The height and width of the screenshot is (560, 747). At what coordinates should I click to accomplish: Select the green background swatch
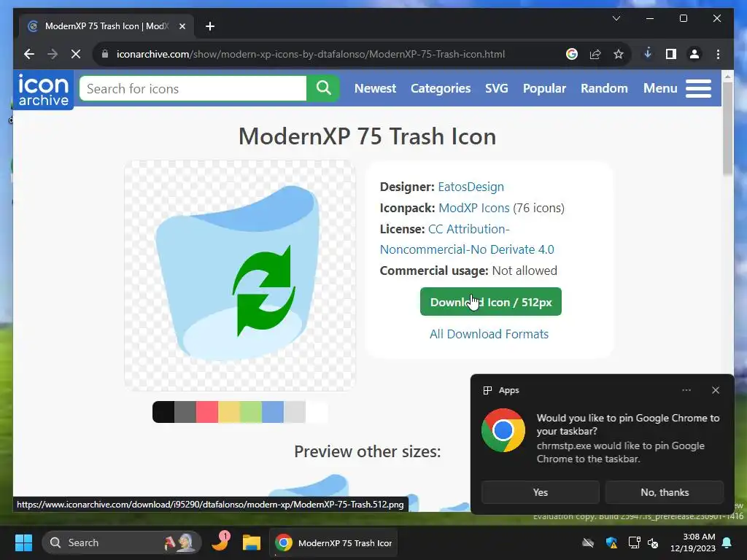point(251,412)
